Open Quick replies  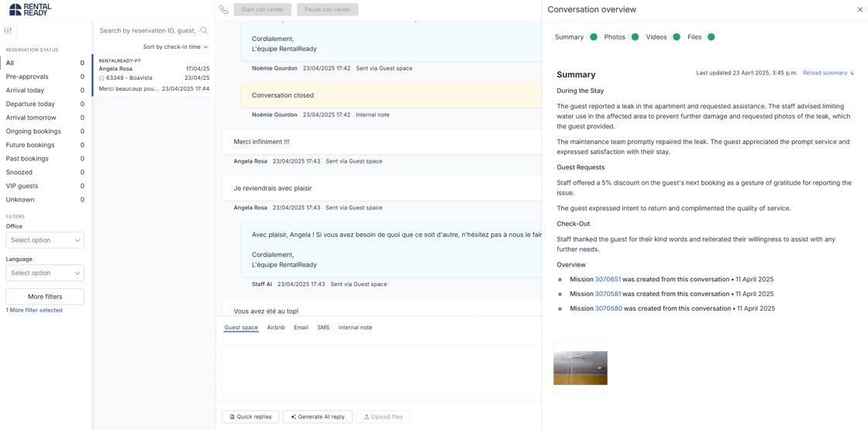click(x=250, y=417)
